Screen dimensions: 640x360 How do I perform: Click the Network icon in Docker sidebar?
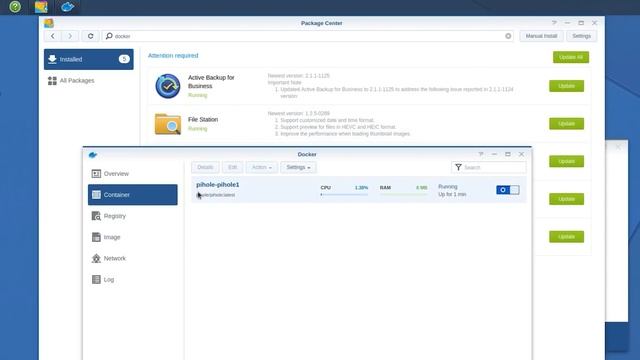(x=96, y=258)
